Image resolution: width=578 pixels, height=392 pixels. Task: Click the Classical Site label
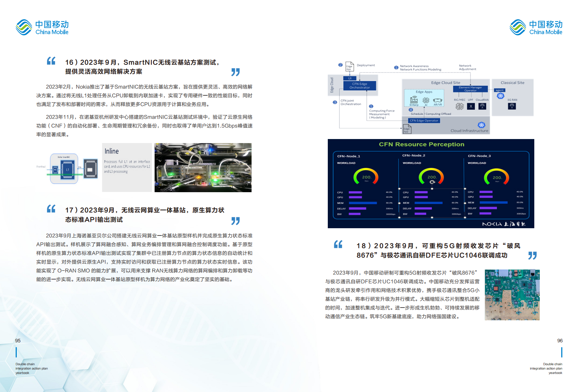(x=512, y=83)
